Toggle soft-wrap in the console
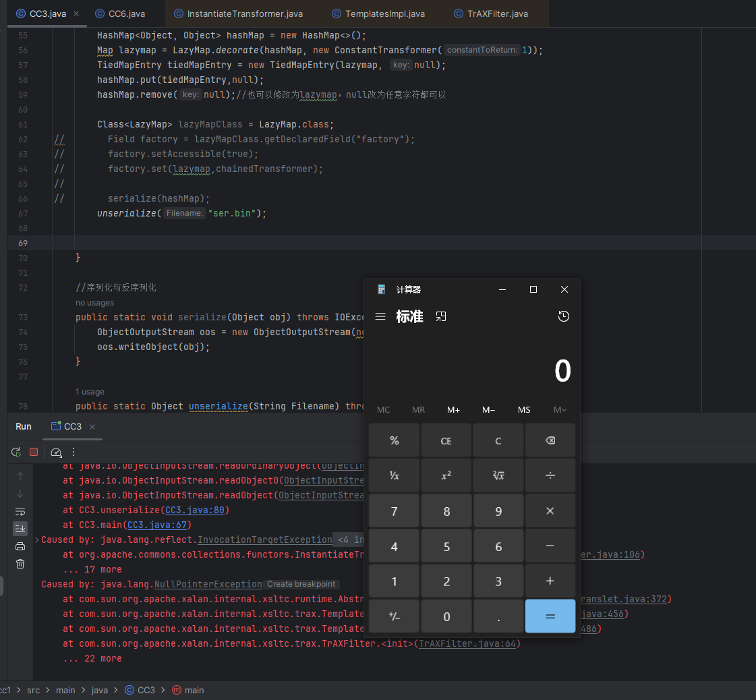 20,511
